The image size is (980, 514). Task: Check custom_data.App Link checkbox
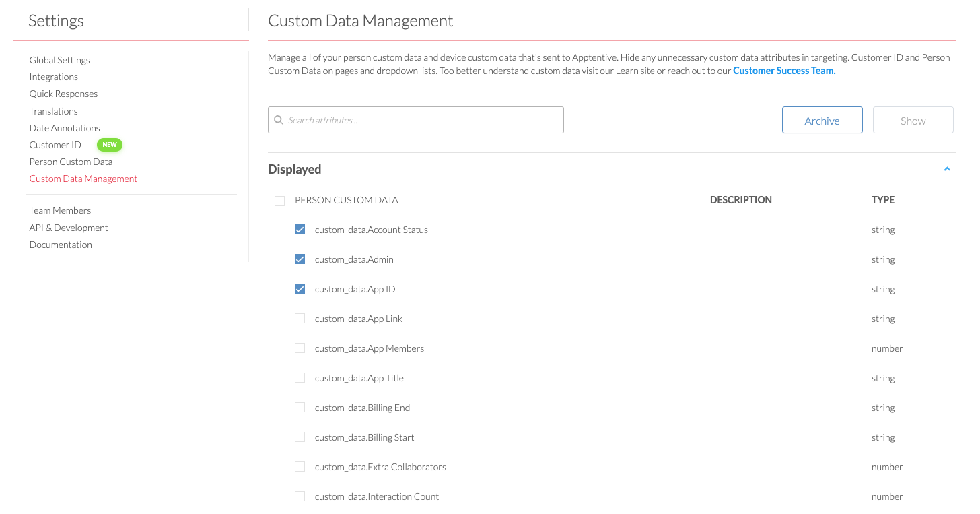pos(300,319)
